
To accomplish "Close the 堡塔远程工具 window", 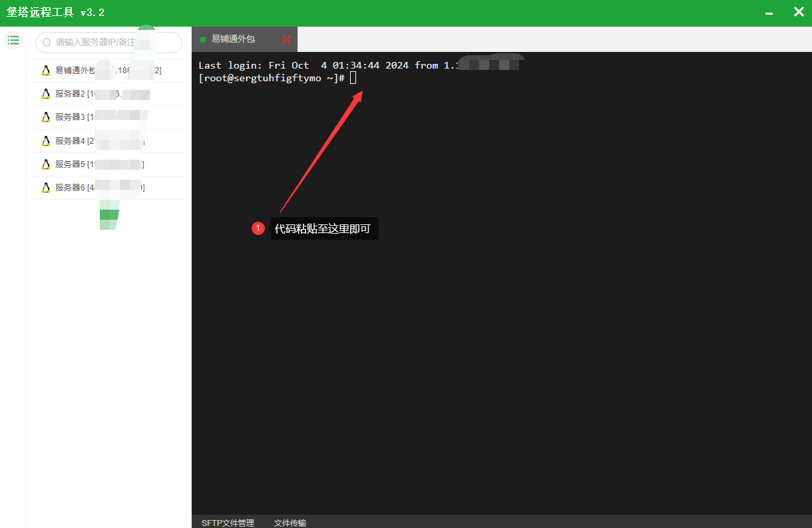I will pyautogui.click(x=799, y=12).
